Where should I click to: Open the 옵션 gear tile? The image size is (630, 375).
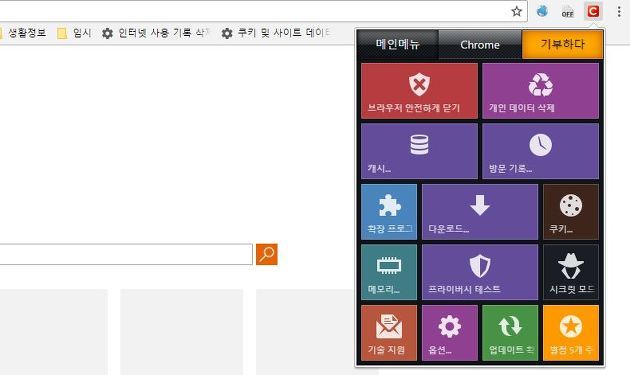pos(450,333)
